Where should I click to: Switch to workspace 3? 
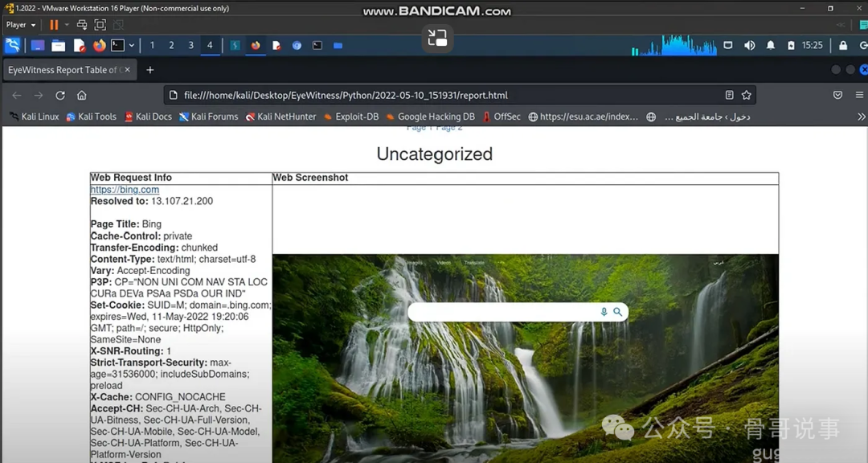[x=191, y=45]
